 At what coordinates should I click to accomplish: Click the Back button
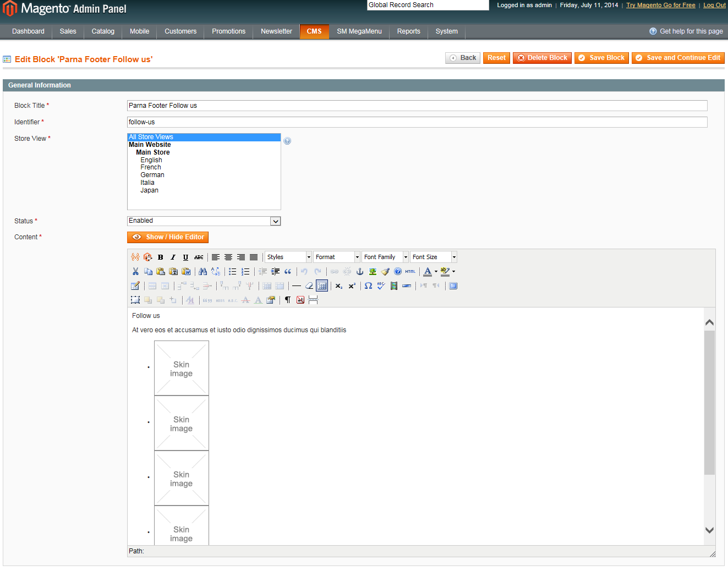pos(463,58)
